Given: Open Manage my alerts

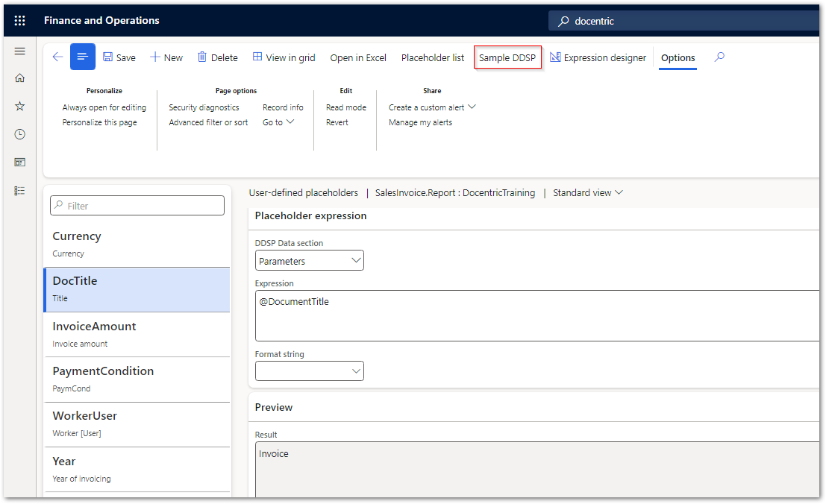Looking at the screenshot, I should pyautogui.click(x=420, y=122).
